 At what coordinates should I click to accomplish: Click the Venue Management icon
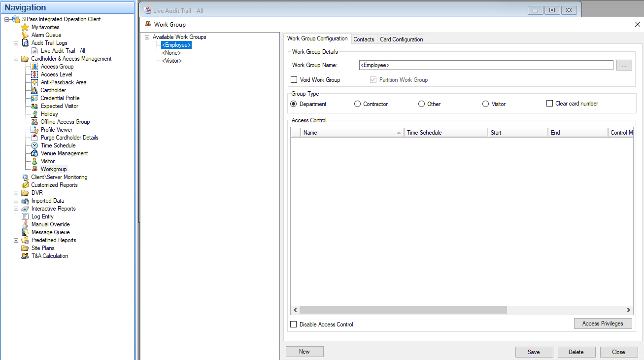[34, 153]
